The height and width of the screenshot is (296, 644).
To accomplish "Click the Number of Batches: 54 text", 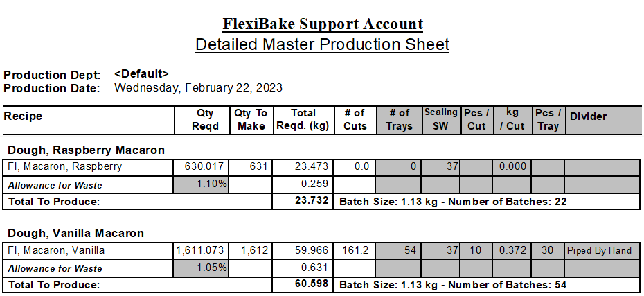I will tap(507, 284).
